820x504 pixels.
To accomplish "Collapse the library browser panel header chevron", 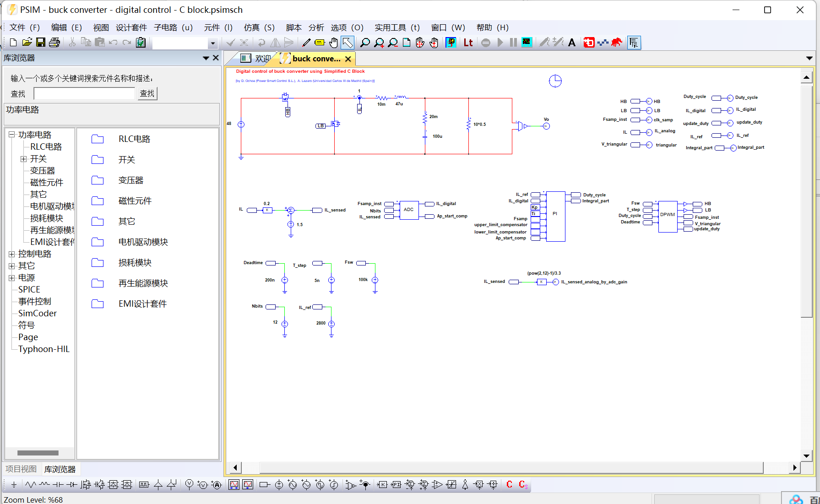I will pos(206,58).
